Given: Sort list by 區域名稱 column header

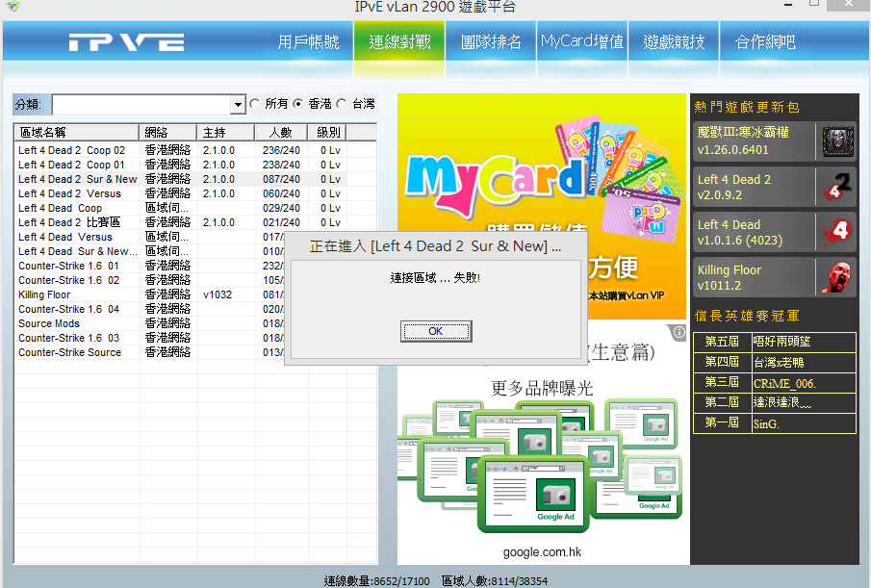Looking at the screenshot, I should coord(76,132).
